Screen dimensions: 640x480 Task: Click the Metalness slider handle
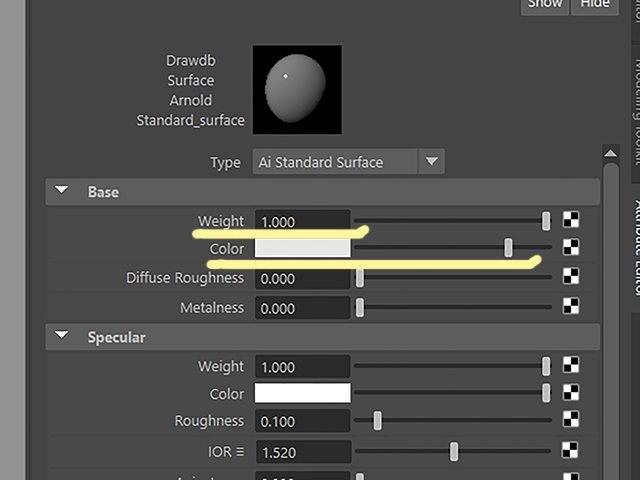pyautogui.click(x=360, y=307)
